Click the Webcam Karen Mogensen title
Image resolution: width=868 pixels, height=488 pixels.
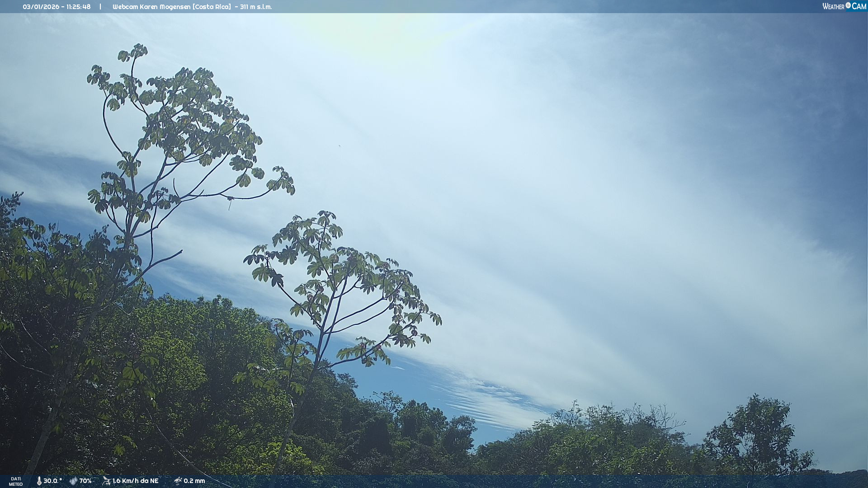click(151, 7)
